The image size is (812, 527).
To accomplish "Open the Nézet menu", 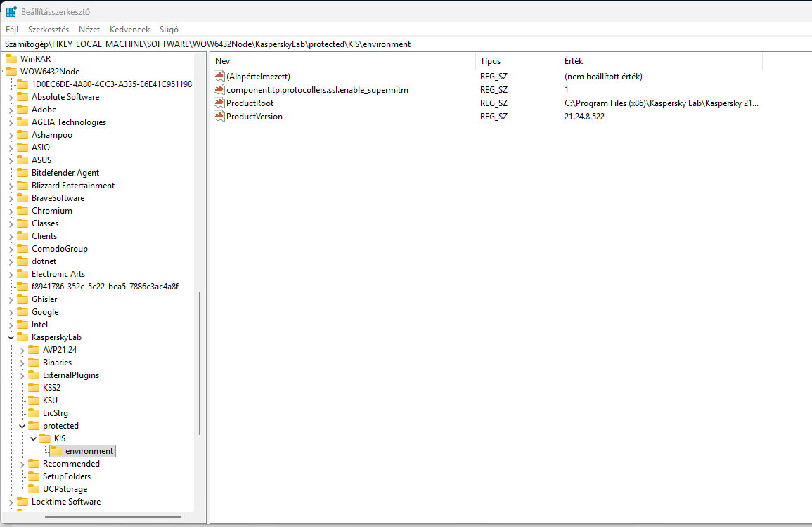I will (x=89, y=30).
